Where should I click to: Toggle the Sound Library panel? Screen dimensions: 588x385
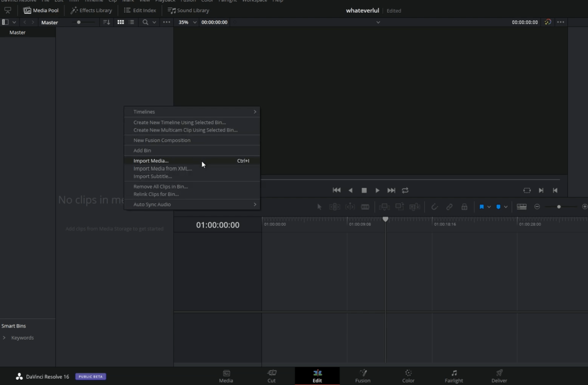[188, 10]
